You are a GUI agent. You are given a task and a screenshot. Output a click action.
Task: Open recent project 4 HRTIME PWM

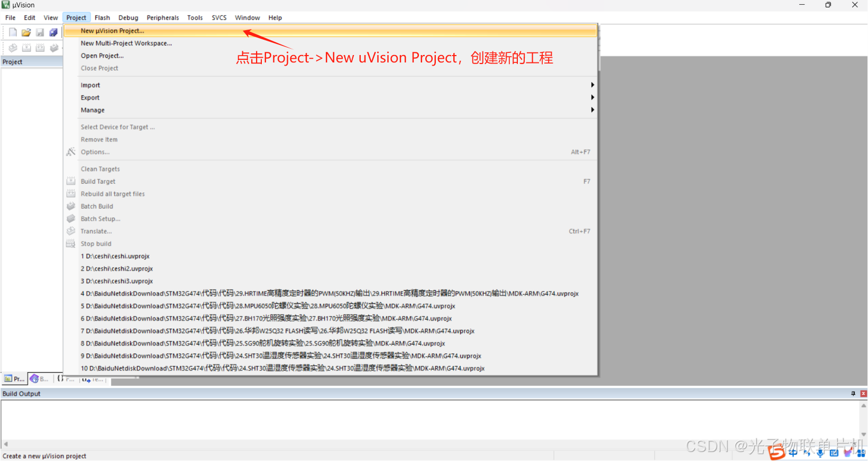pos(331,294)
